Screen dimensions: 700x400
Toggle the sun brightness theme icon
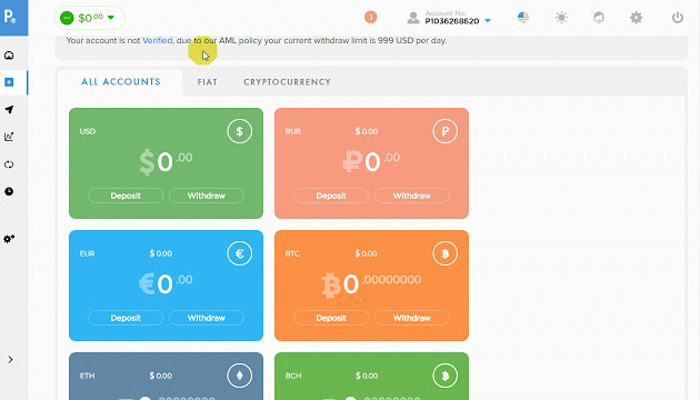(561, 18)
